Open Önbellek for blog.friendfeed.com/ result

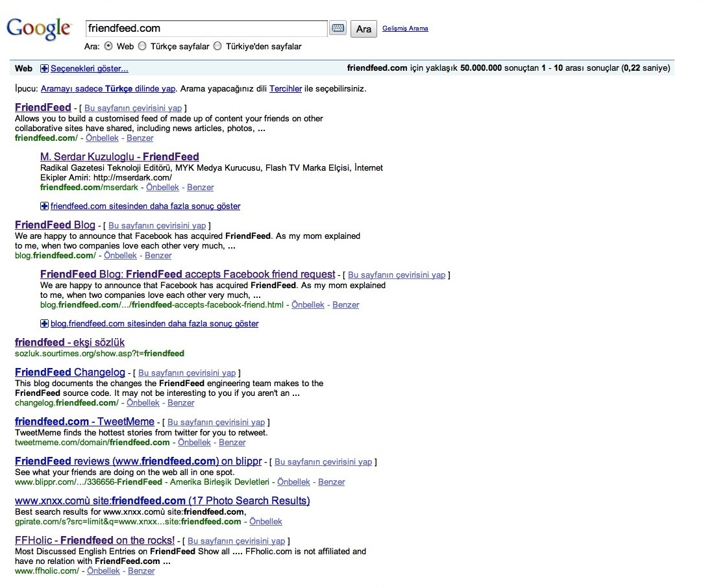pos(120,255)
